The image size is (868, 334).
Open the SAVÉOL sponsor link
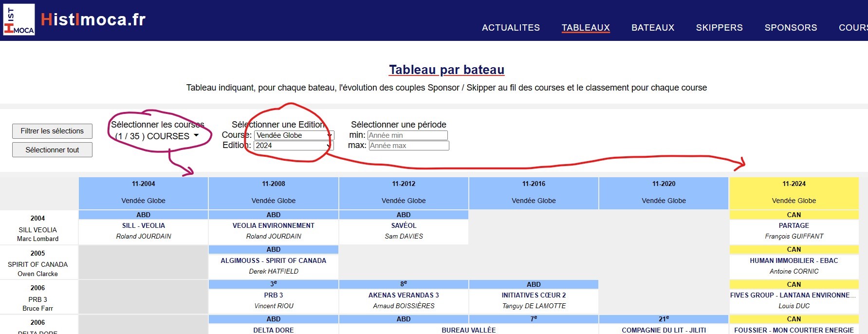pyautogui.click(x=404, y=225)
